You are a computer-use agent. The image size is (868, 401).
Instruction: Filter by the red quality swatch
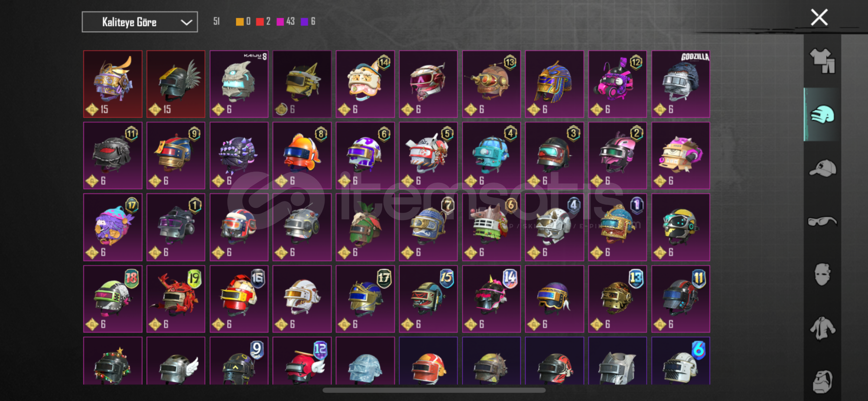[x=260, y=22]
